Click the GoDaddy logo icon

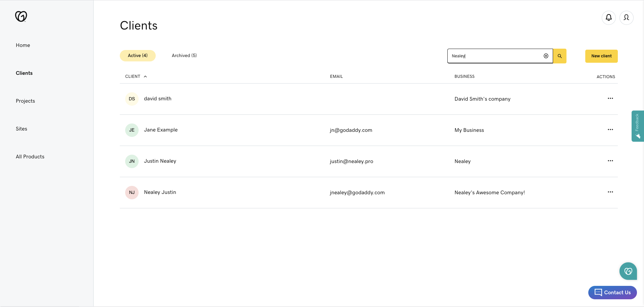coord(21,16)
